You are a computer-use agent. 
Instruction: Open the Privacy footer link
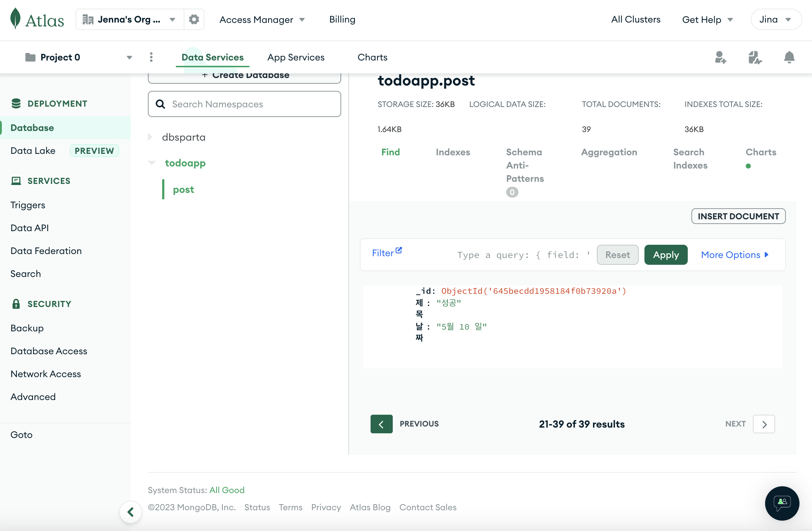[x=326, y=507]
